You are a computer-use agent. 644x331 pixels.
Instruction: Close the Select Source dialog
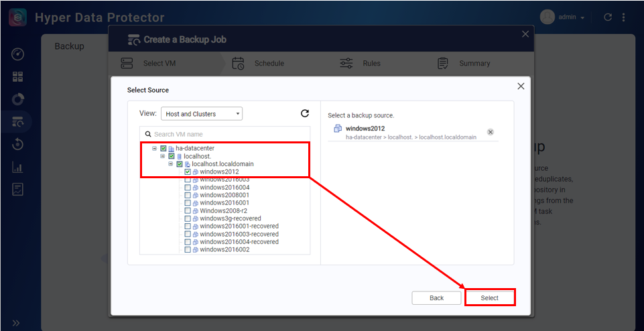tap(521, 86)
